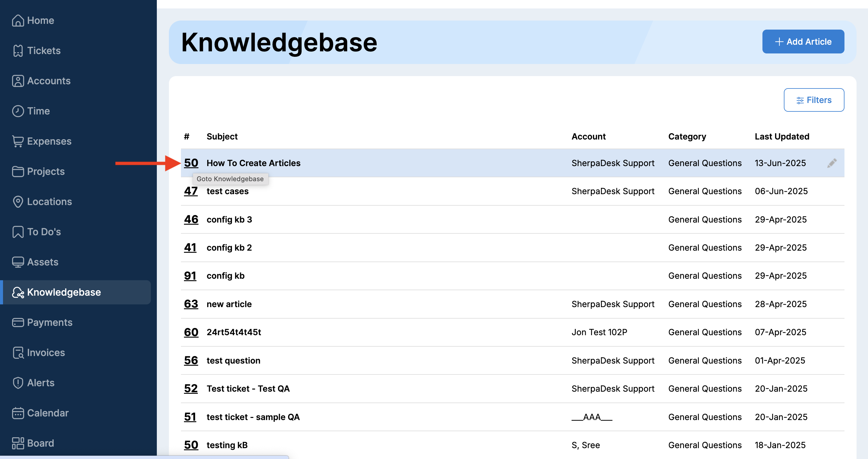This screenshot has width=868, height=459.
Task: Click the Home icon in sidebar
Action: coord(18,21)
